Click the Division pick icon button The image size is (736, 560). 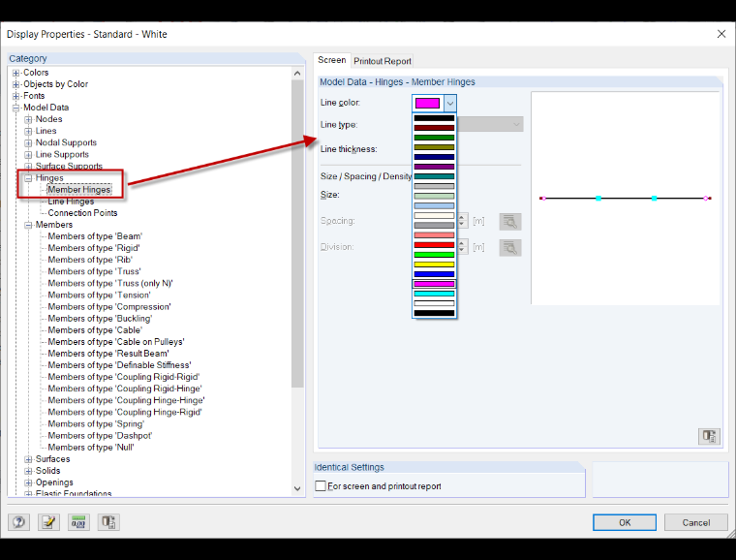510,247
